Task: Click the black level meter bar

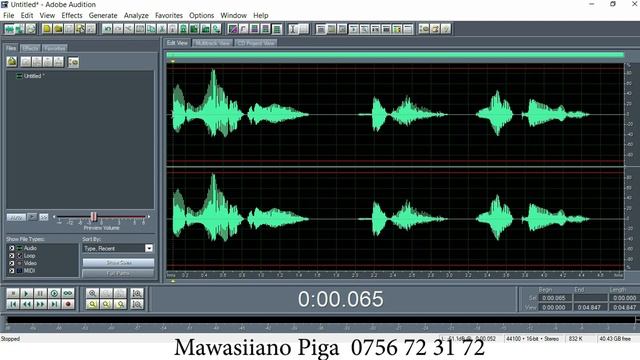Action: click(x=320, y=320)
